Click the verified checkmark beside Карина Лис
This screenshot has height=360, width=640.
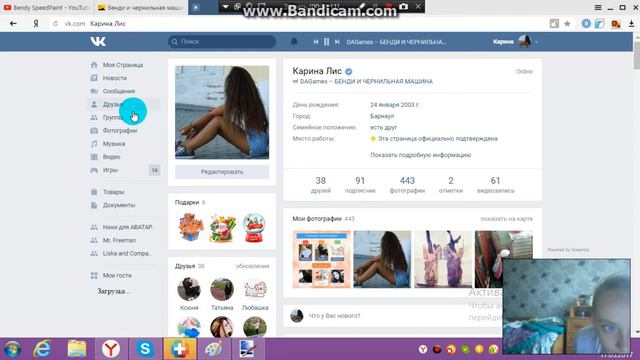(349, 71)
